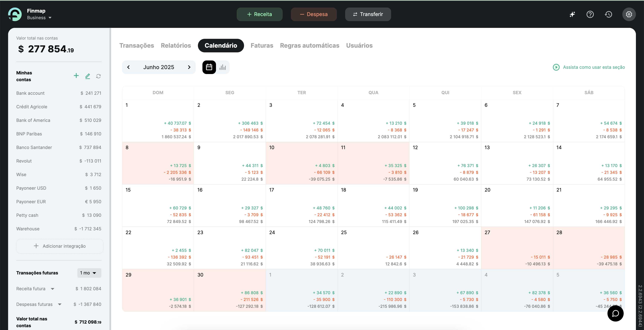Select the Wise account
644x330 pixels.
tap(59, 174)
